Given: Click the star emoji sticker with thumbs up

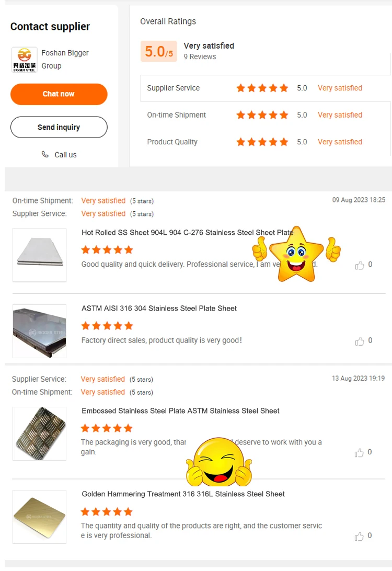Looking at the screenshot, I should pyautogui.click(x=296, y=254).
